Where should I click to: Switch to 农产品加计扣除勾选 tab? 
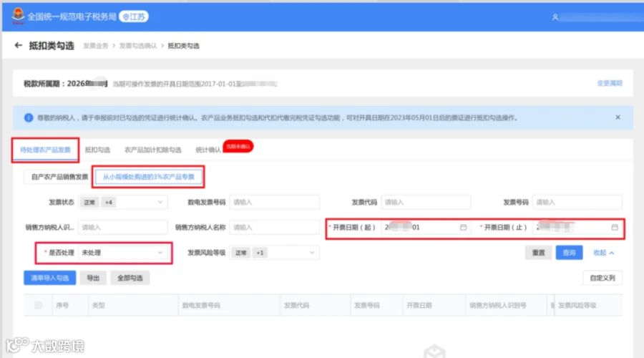coord(153,150)
